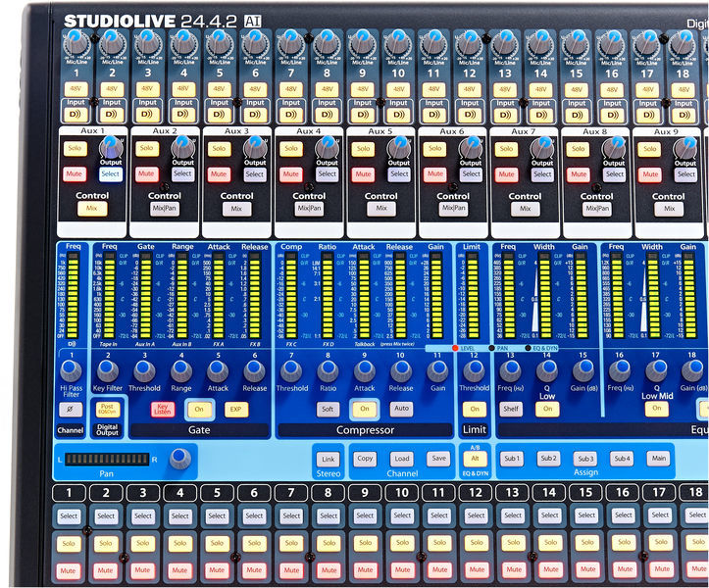Assign channel to Sub 3
This screenshot has width=709, height=588.
click(585, 459)
